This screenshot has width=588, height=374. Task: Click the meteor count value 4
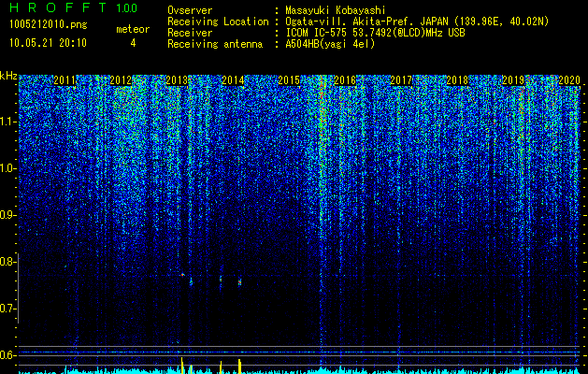pos(133,43)
